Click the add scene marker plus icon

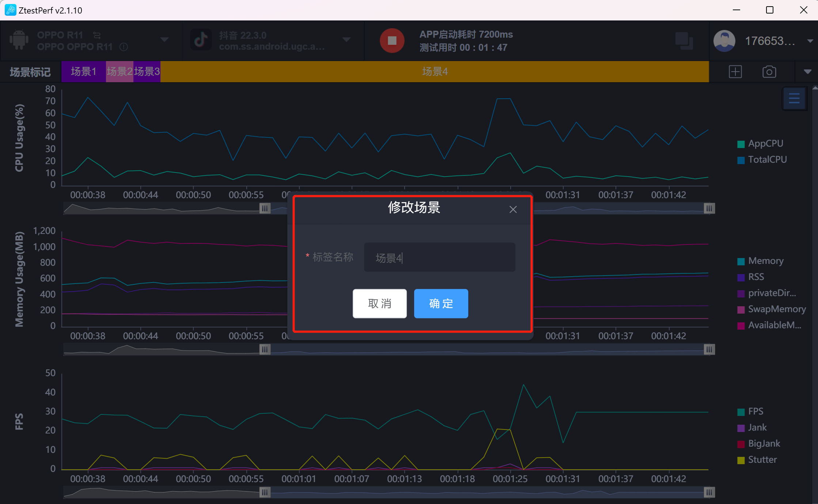pyautogui.click(x=735, y=72)
